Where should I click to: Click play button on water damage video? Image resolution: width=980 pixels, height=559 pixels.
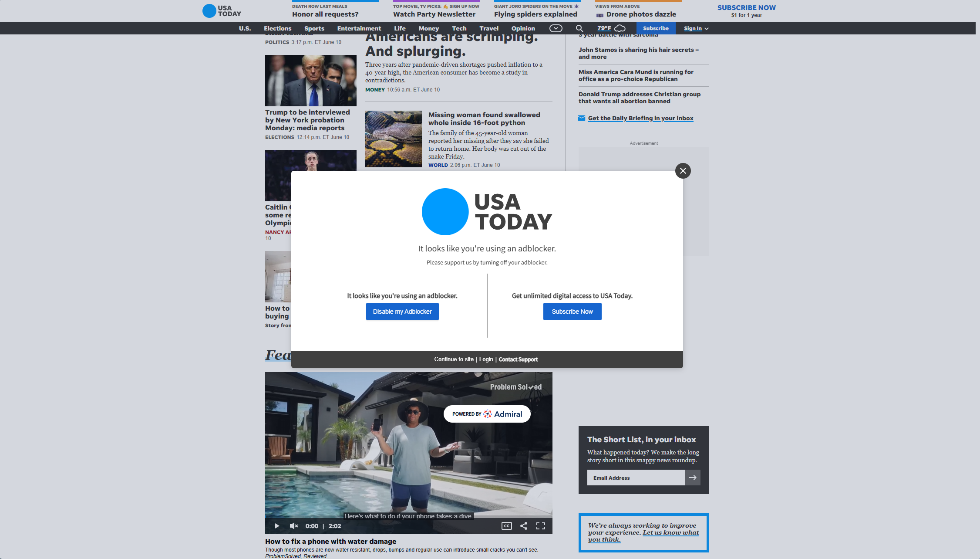pos(276,526)
